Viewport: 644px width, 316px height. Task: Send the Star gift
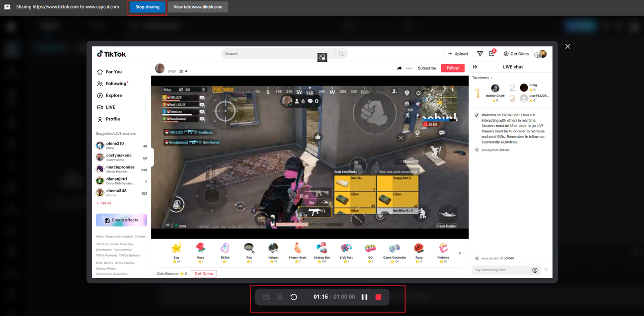177,253
